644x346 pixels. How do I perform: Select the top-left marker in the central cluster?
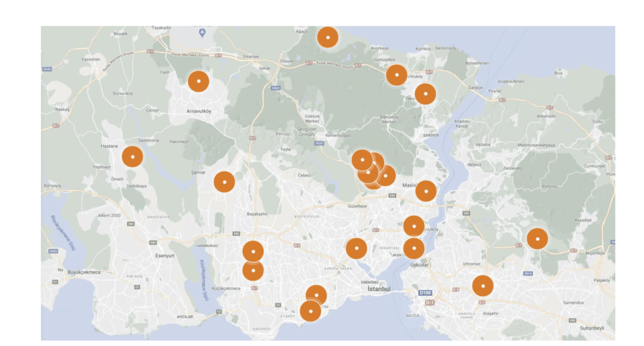click(x=362, y=160)
